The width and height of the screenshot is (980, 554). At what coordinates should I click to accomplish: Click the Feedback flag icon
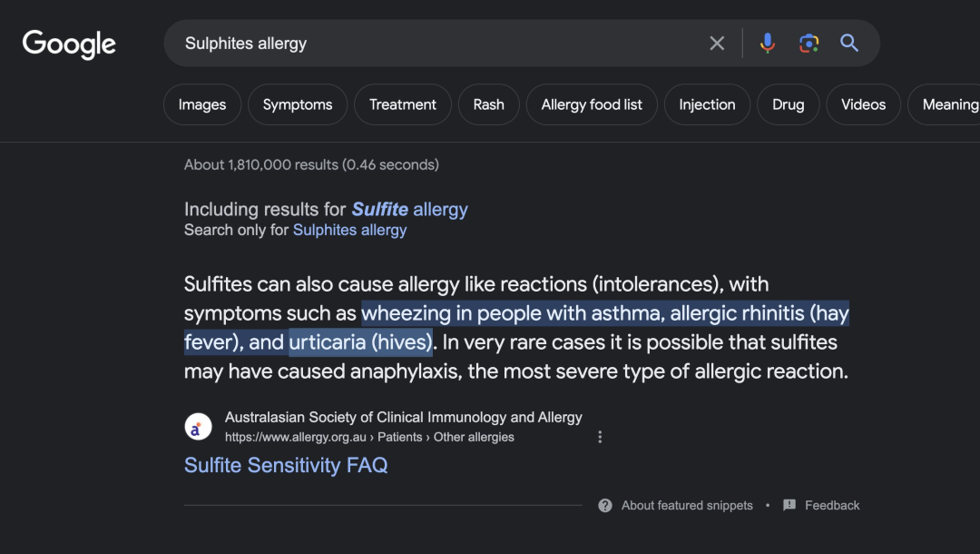coord(789,506)
